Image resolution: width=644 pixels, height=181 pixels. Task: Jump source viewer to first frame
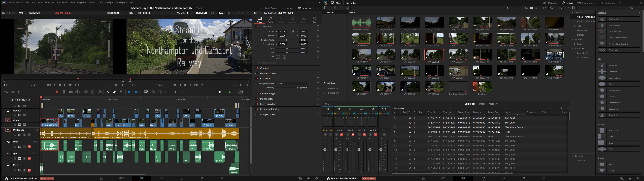coord(49,85)
